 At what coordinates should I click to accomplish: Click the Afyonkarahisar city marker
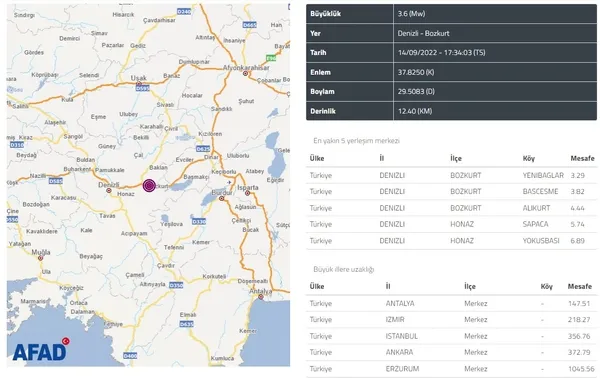tap(245, 73)
